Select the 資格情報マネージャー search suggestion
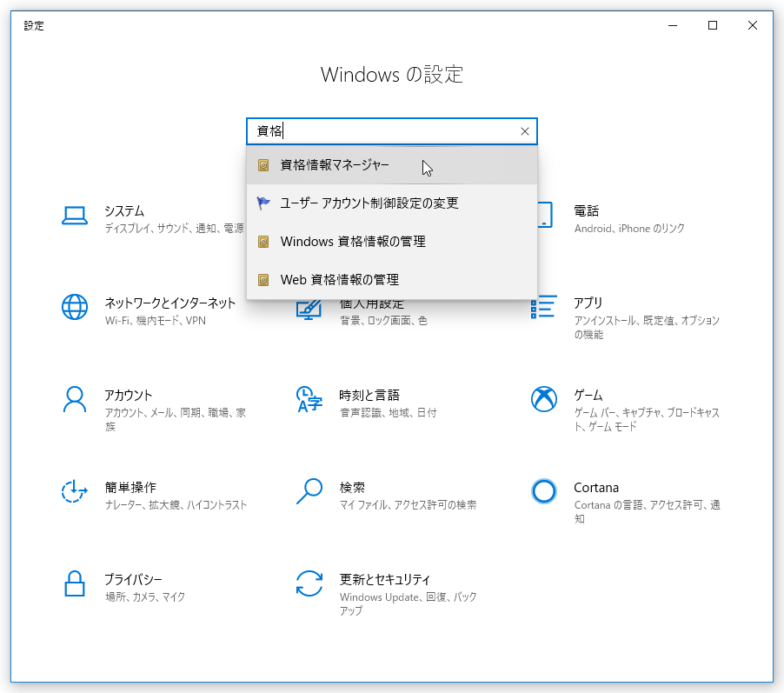This screenshot has height=693, width=784. (x=392, y=165)
